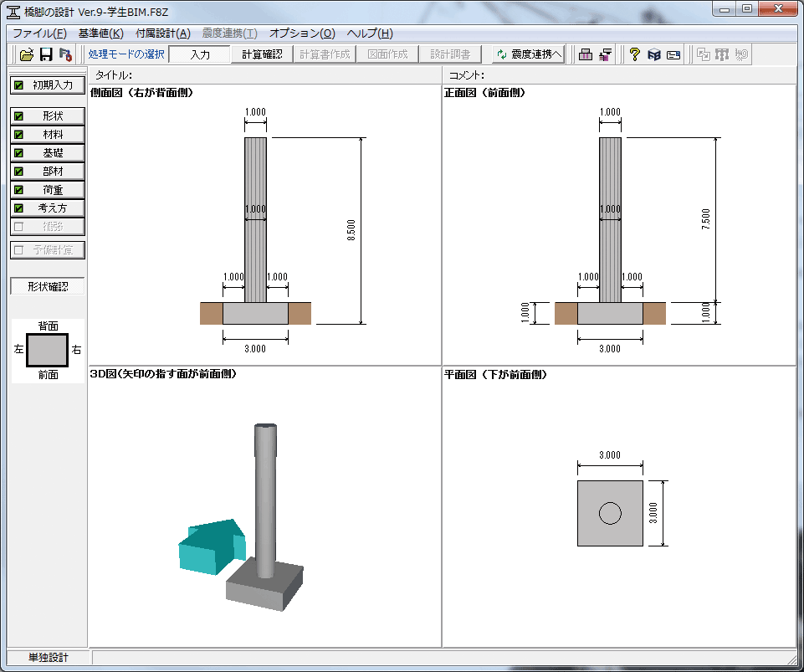Open the ファイル(F) menu
The height and width of the screenshot is (672, 804).
pyautogui.click(x=39, y=33)
